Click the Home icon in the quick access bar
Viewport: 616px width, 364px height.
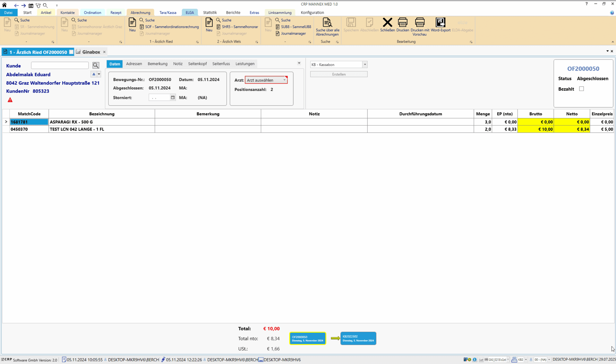4,5
